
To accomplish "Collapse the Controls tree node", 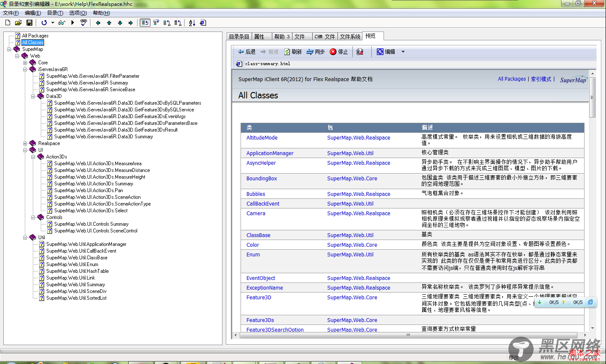I will coord(33,217).
